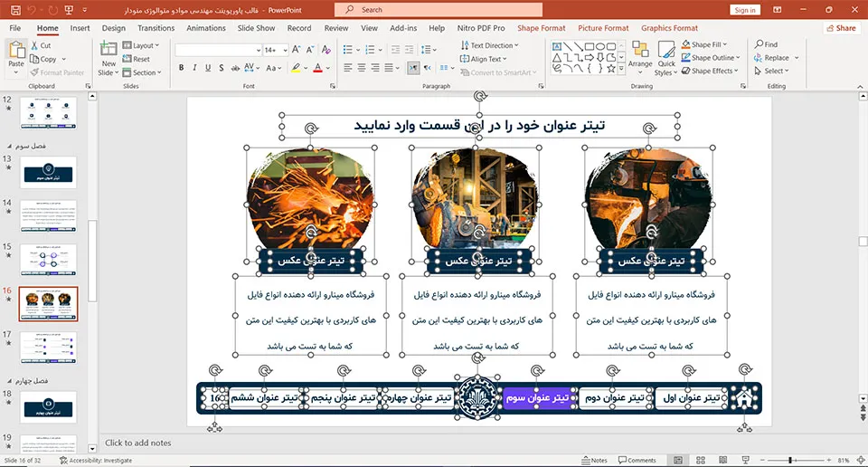
Task: Switch to the Insert tab
Action: point(80,28)
